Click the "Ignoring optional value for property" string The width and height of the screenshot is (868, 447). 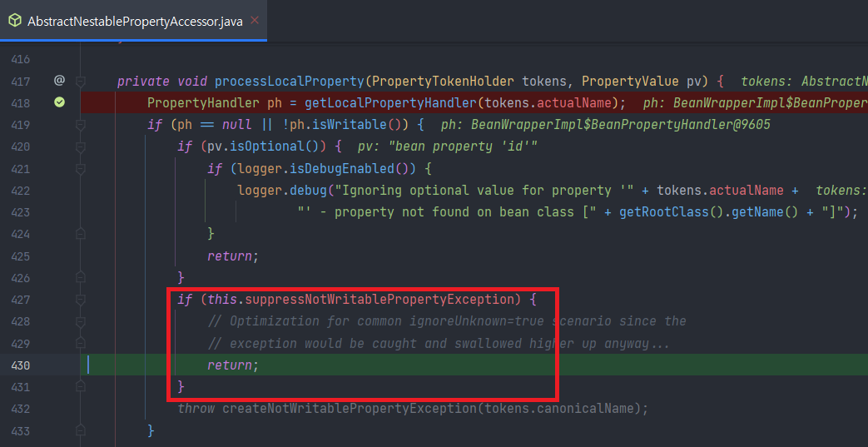(x=483, y=191)
